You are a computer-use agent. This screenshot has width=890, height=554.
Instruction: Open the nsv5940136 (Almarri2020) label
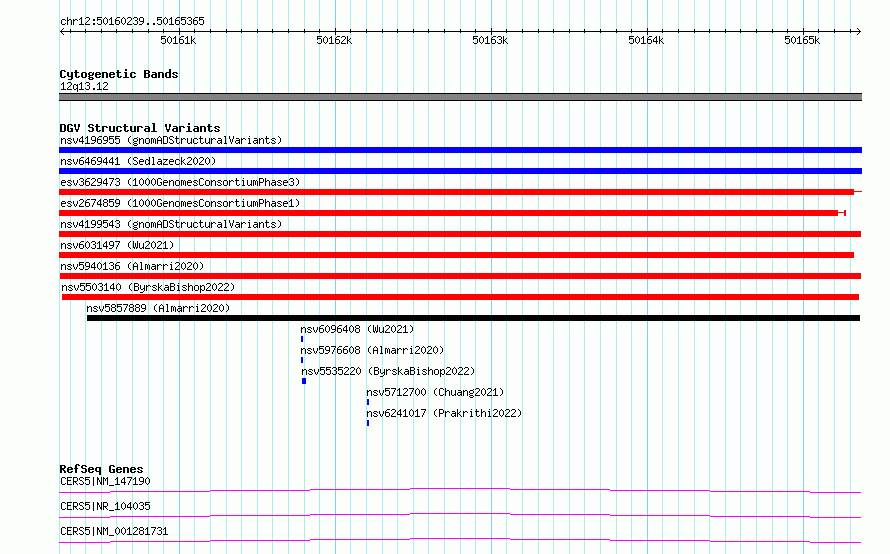(132, 266)
